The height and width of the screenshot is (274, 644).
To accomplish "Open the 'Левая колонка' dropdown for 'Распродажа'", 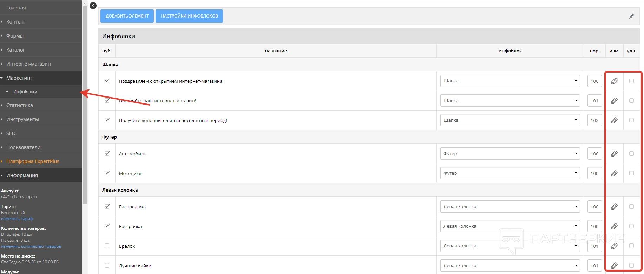I will tap(510, 207).
